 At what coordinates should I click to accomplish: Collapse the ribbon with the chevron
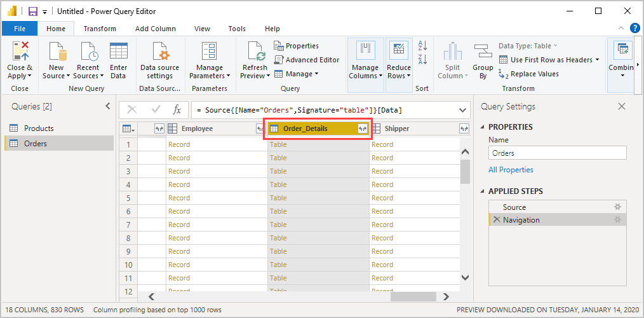pyautogui.click(x=621, y=28)
